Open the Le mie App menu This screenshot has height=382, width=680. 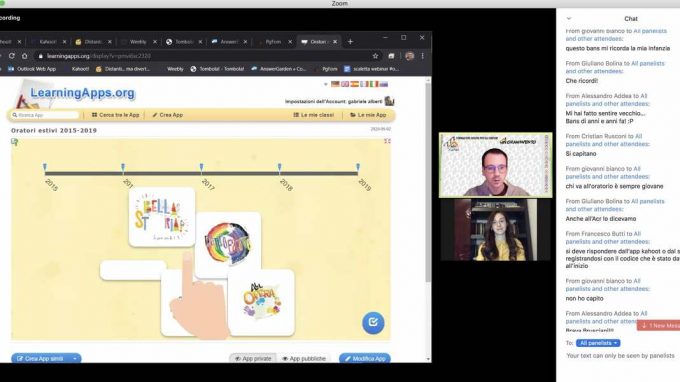[368, 115]
